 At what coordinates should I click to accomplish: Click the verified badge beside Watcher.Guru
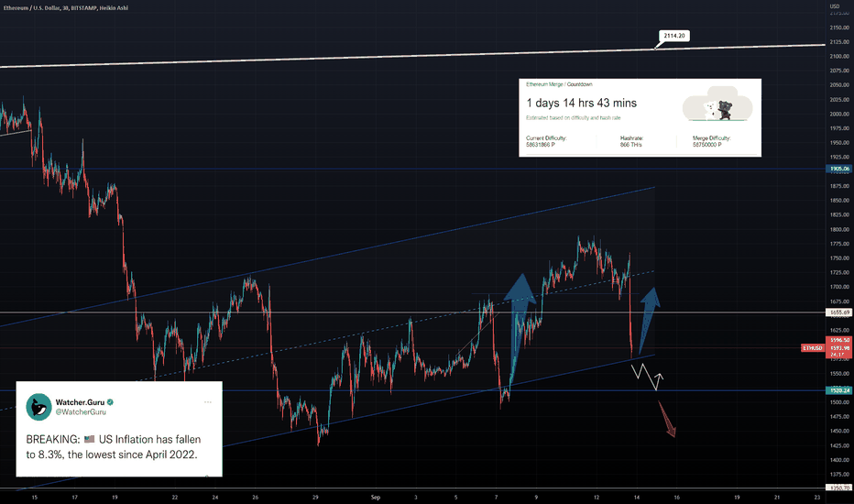point(110,402)
